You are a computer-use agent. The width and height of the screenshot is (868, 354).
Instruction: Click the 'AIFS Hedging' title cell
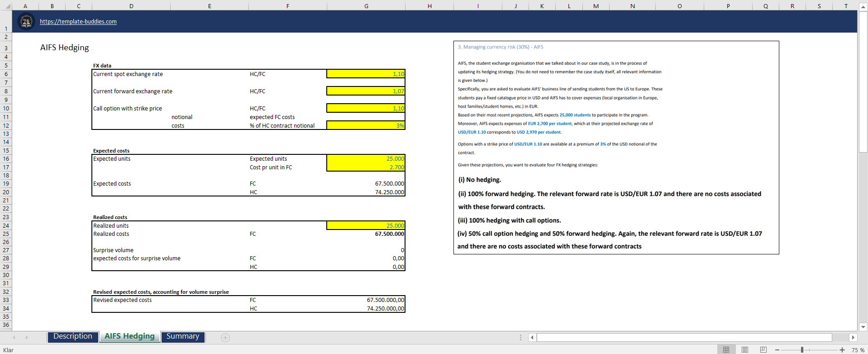pyautogui.click(x=65, y=48)
